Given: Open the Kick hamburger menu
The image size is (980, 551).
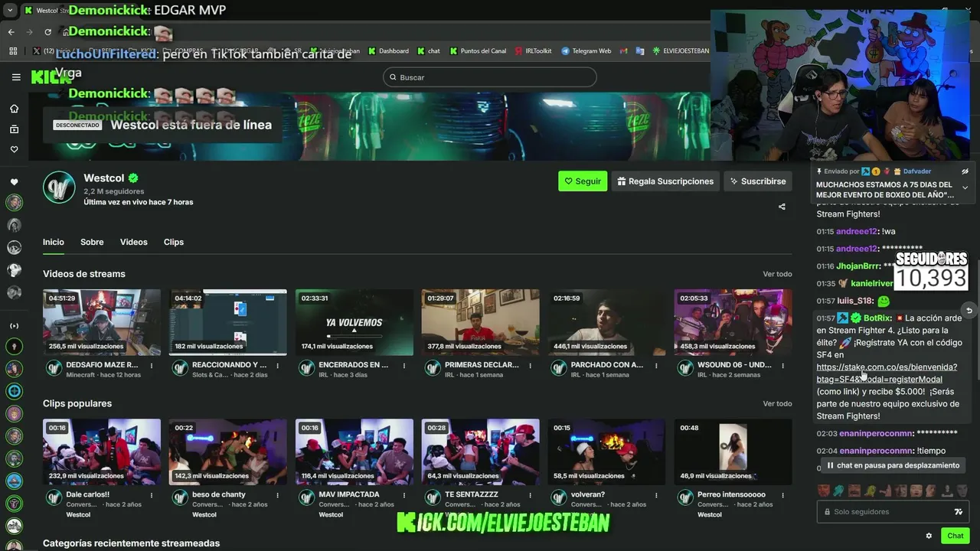Looking at the screenshot, I should coord(16,77).
